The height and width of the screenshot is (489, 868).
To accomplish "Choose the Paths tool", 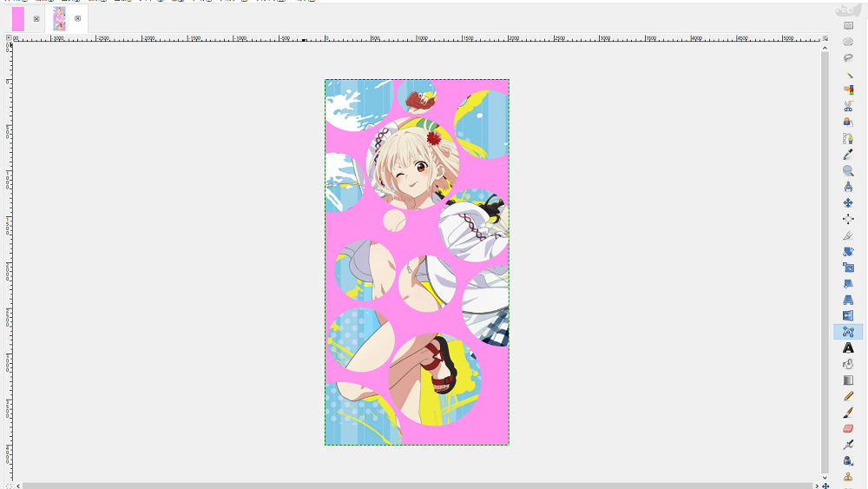I will (848, 138).
